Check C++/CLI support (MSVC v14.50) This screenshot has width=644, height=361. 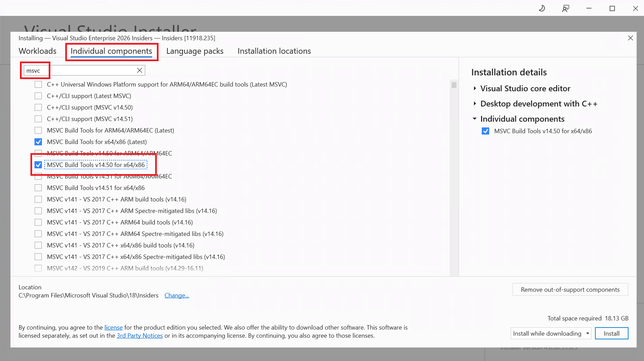tap(38, 107)
